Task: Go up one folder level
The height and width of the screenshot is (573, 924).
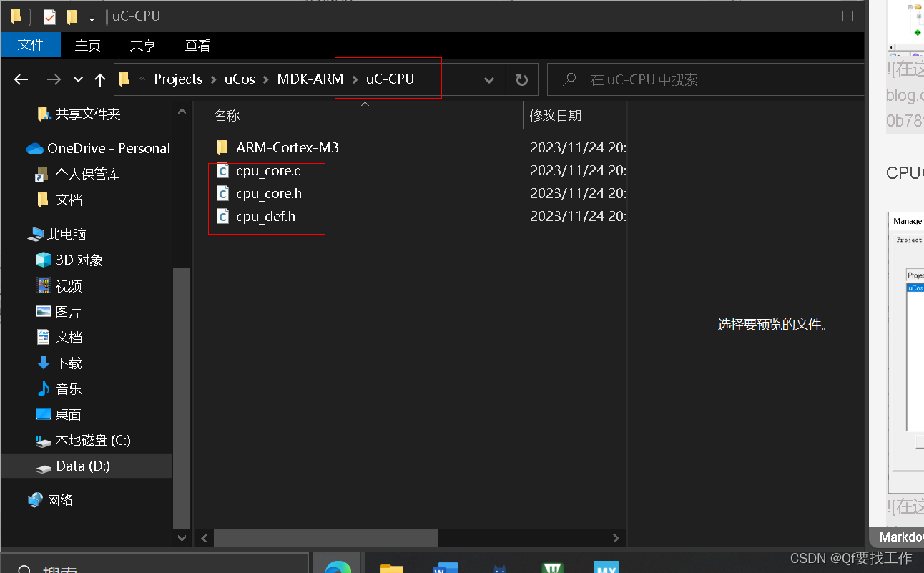Action: tap(100, 79)
